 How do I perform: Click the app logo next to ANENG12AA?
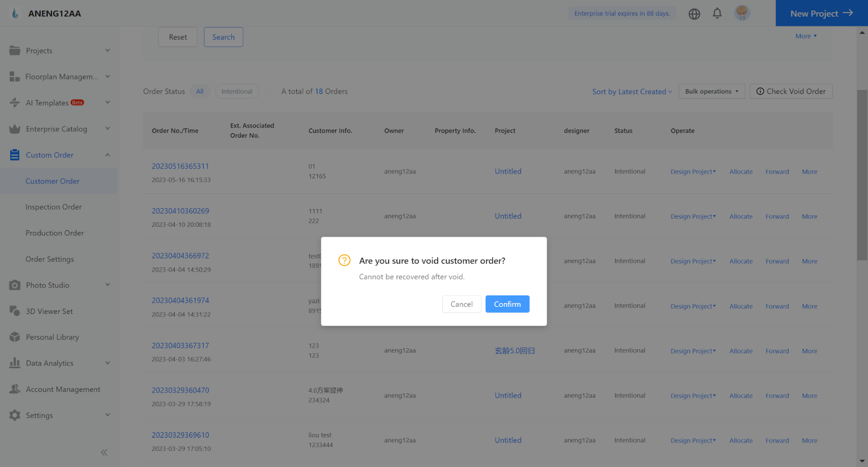(x=15, y=14)
